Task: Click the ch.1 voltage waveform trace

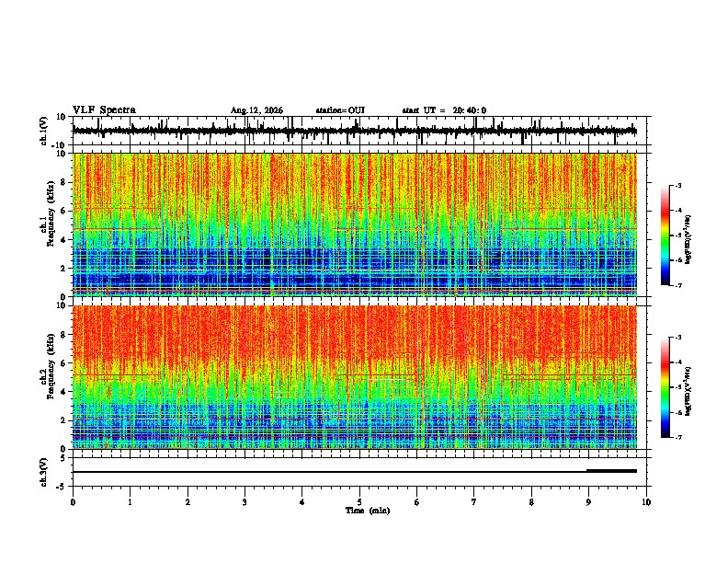Action: coord(354,131)
